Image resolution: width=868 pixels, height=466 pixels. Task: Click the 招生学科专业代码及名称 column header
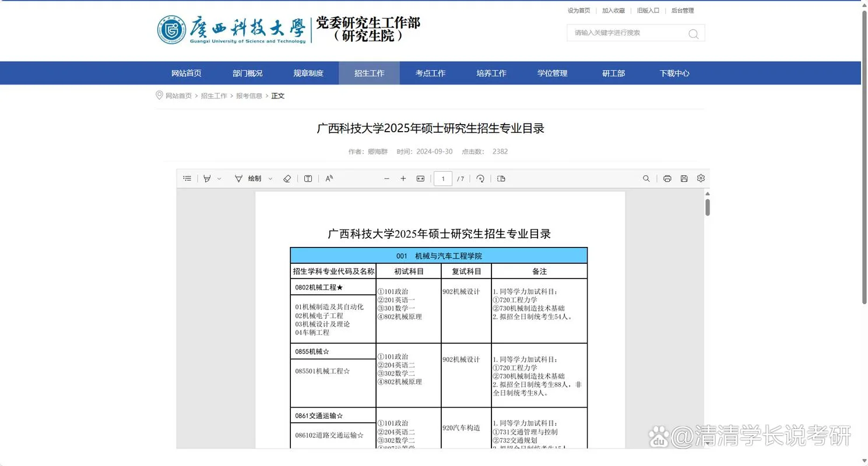click(x=333, y=271)
